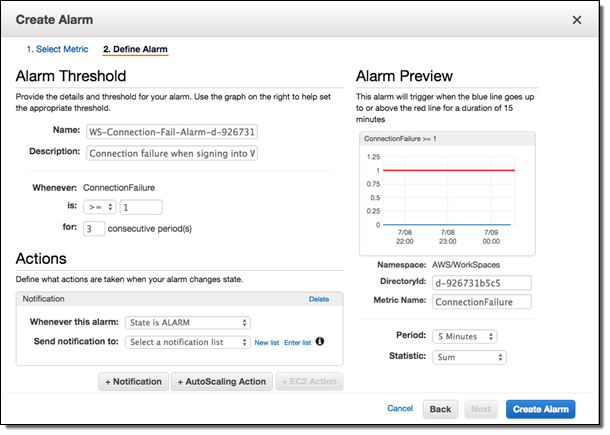Image resolution: width=610 pixels, height=435 pixels.
Task: Click the alarm Name input field
Action: tap(171, 131)
